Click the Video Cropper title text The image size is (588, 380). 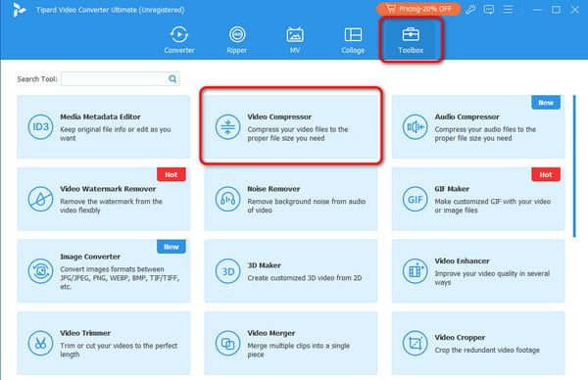tap(460, 338)
